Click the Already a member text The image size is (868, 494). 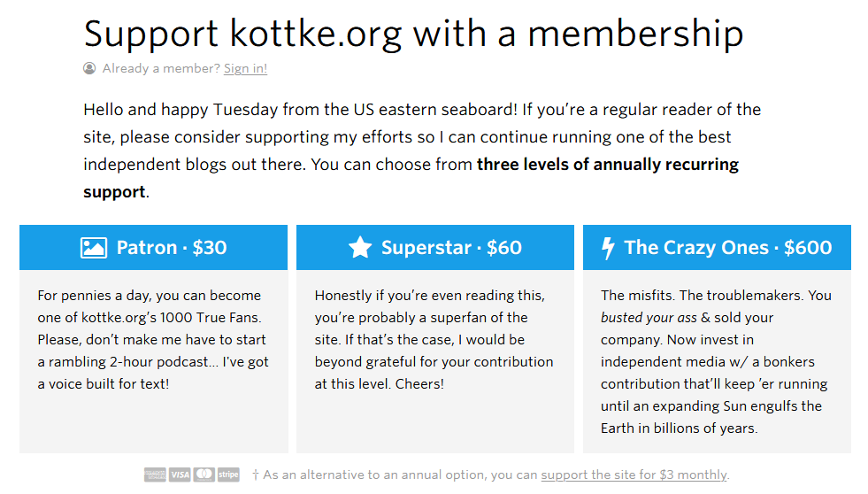(x=161, y=68)
